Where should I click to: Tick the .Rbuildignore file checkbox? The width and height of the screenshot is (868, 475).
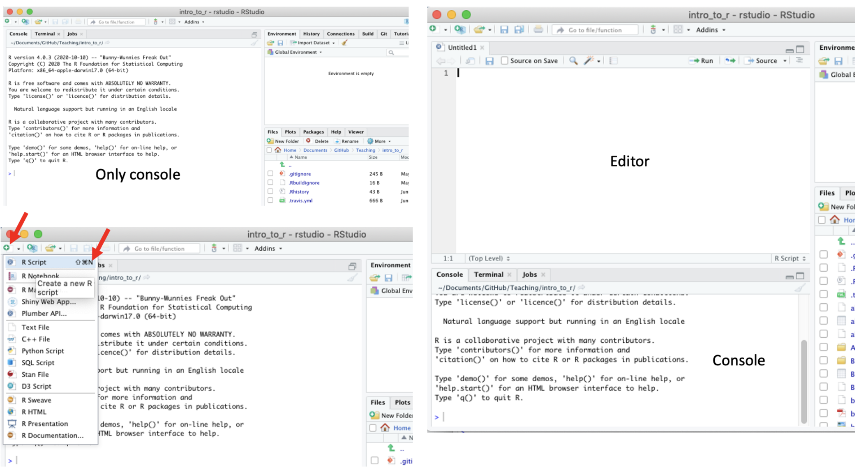pyautogui.click(x=270, y=182)
